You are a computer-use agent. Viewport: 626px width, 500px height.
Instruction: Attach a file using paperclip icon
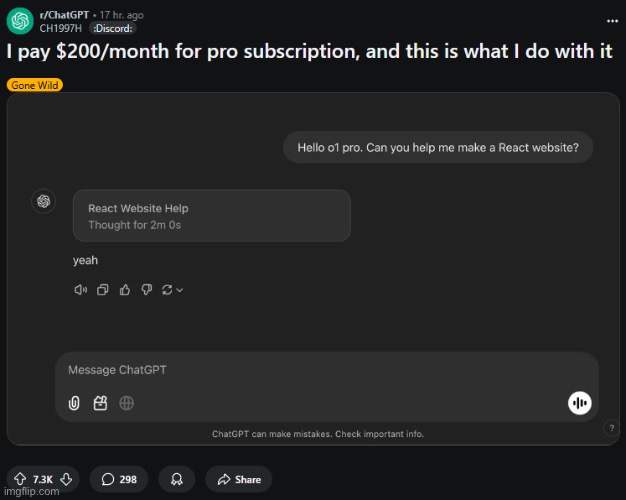(74, 403)
